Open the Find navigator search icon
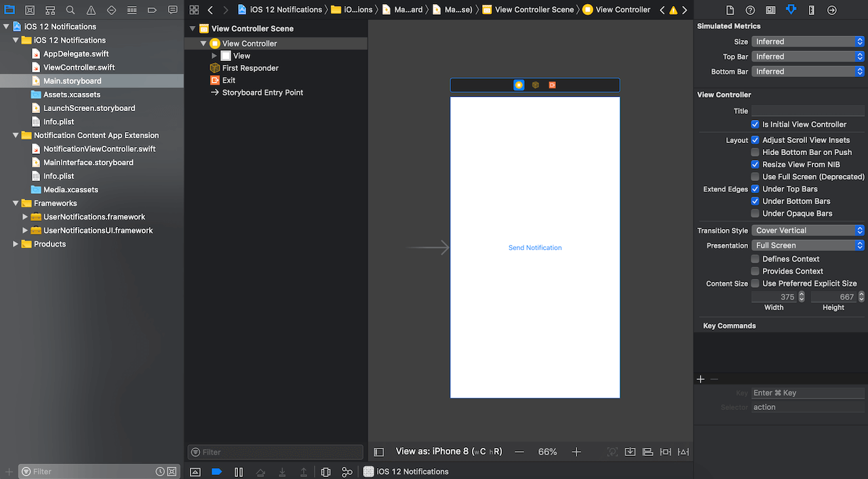 coord(71,10)
